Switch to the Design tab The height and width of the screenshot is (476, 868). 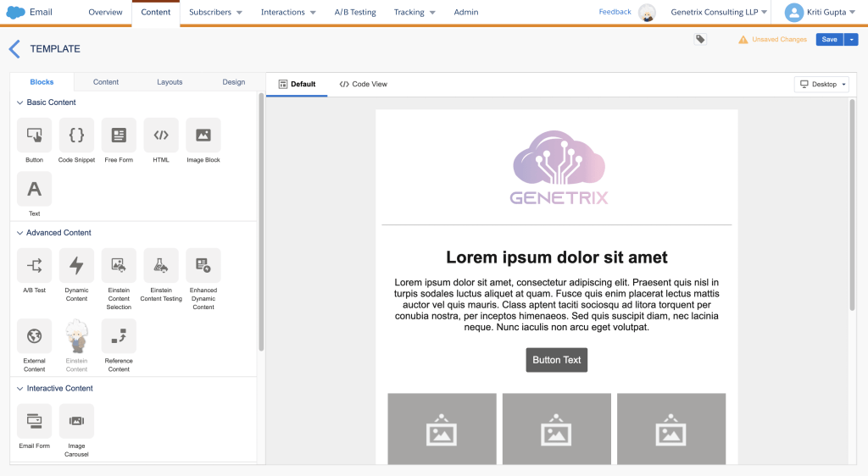coord(234,82)
